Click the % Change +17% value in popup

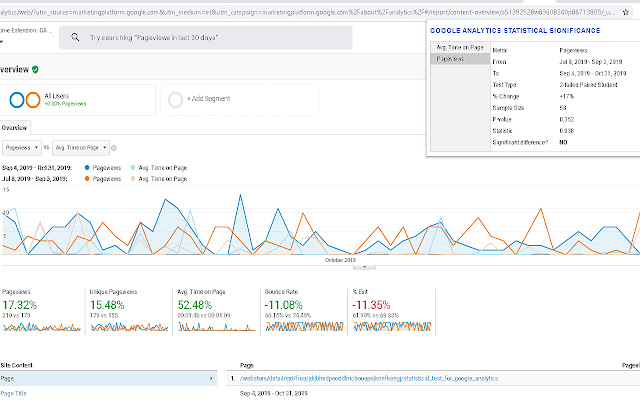[x=567, y=96]
